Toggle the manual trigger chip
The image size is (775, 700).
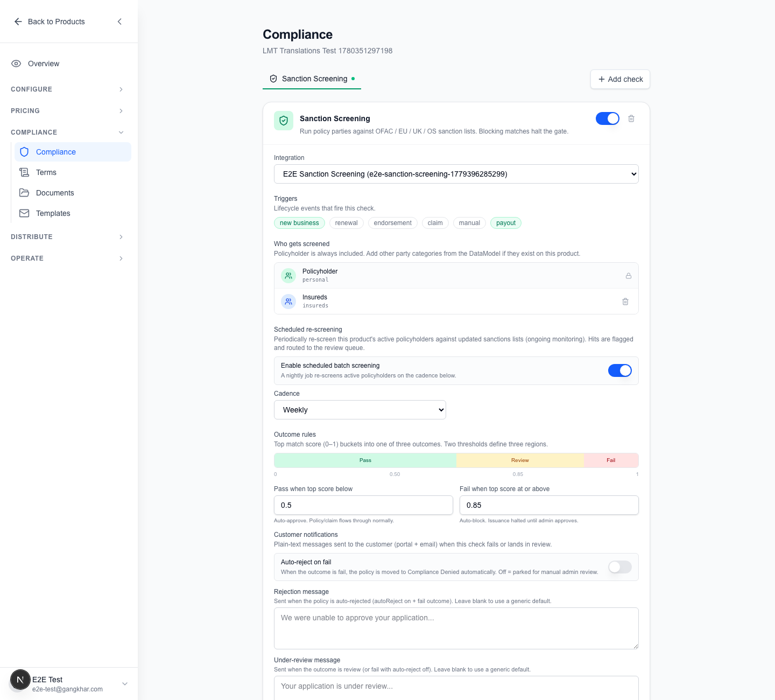[x=469, y=223]
